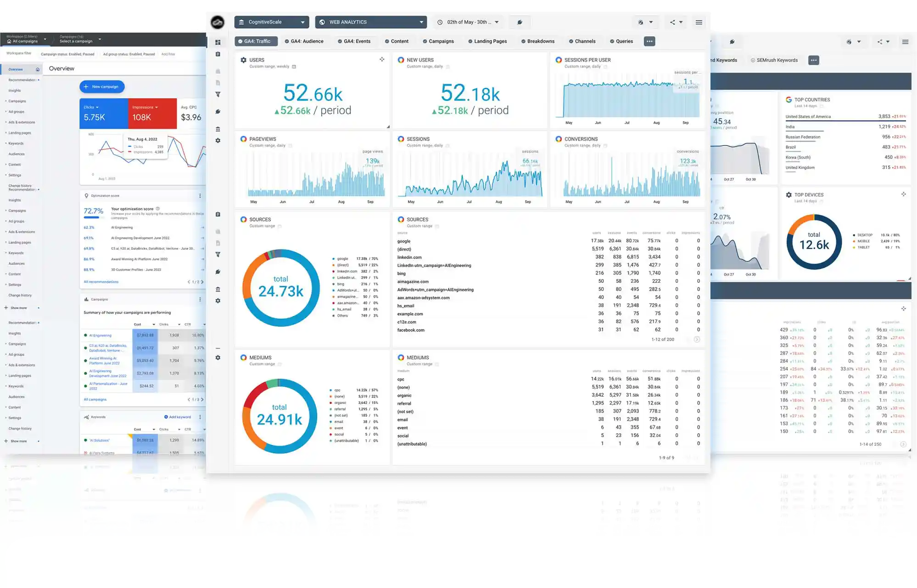The height and width of the screenshot is (588, 917).
Task: Click the move handle on TOP DEVICES widget
Action: point(903,194)
